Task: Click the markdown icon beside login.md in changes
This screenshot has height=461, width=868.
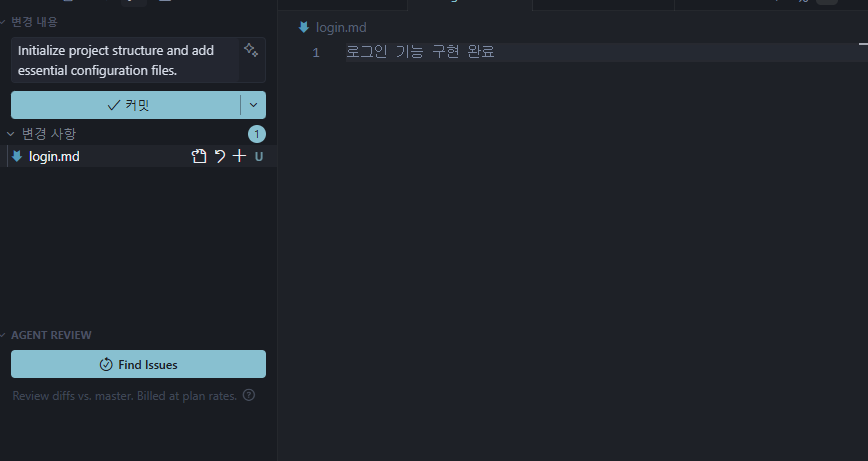Action: 17,156
